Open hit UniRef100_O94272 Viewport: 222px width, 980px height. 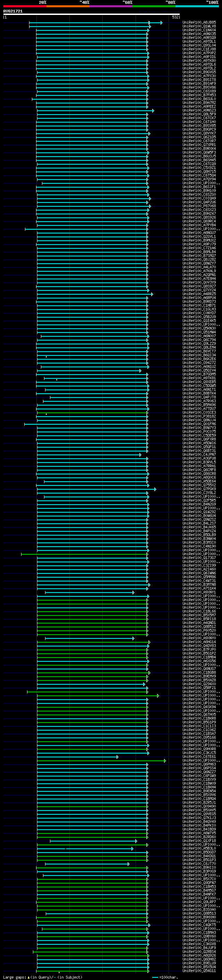coord(199,363)
